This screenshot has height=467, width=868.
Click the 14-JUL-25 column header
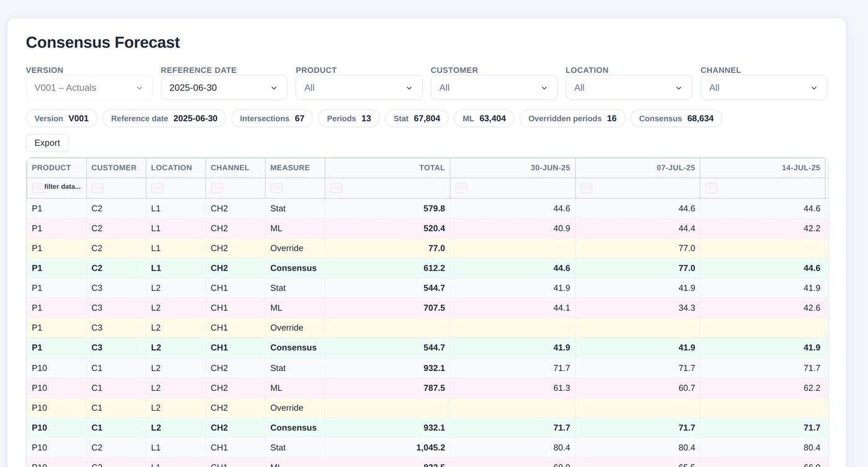coord(763,168)
